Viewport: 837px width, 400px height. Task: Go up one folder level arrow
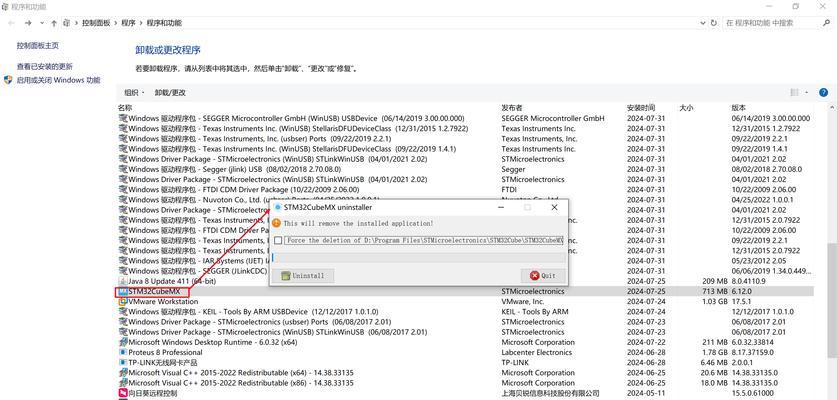(54, 23)
